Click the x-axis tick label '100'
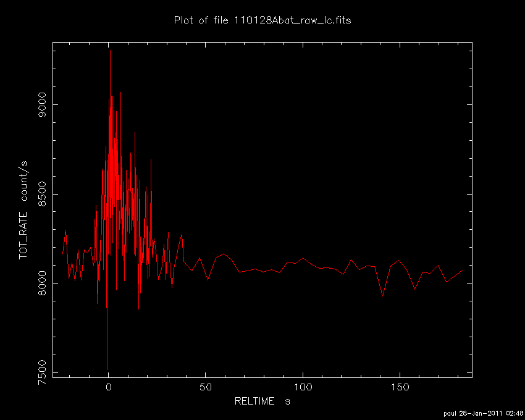The image size is (525, 420). [303, 387]
